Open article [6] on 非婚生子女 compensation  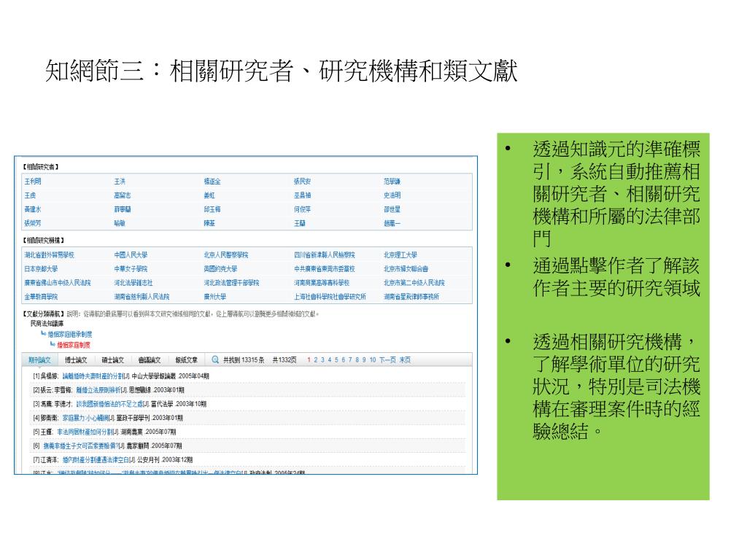(x=80, y=446)
